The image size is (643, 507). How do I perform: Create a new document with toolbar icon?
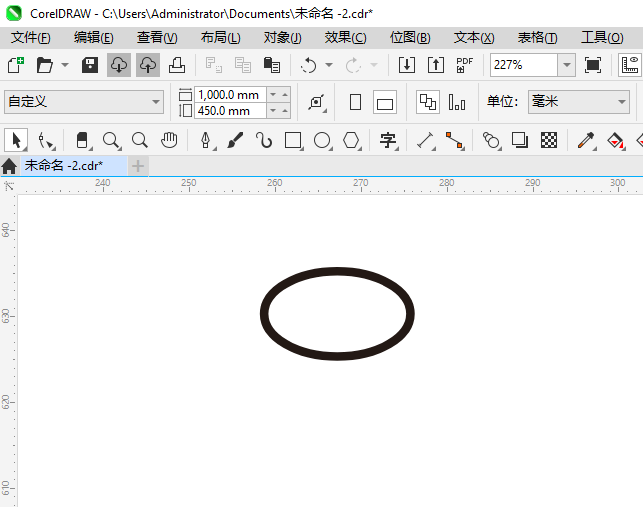pos(16,65)
